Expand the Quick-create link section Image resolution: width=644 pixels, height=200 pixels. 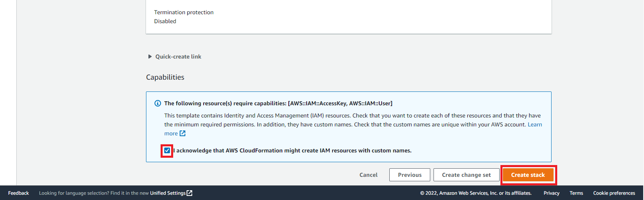(175, 57)
